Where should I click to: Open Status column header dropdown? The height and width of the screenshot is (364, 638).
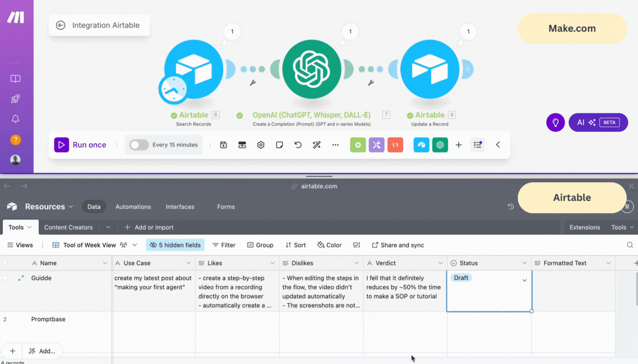pyautogui.click(x=524, y=263)
